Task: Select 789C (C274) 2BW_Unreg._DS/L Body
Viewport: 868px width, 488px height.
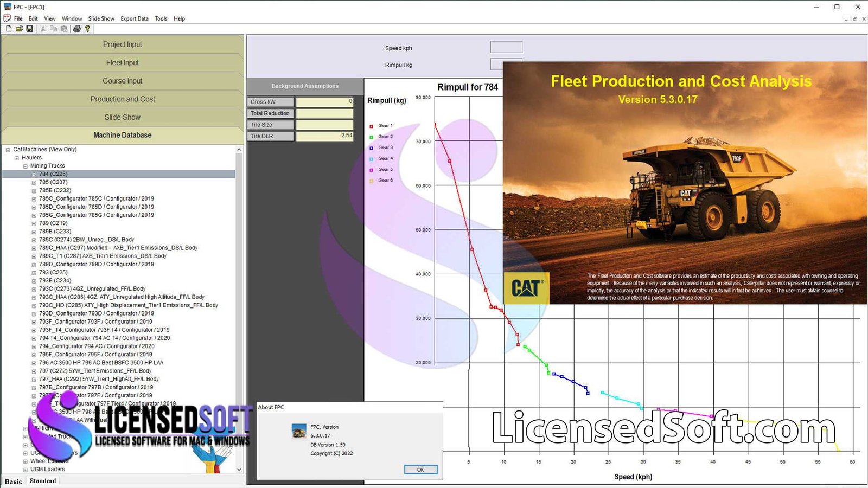Action: click(x=87, y=240)
